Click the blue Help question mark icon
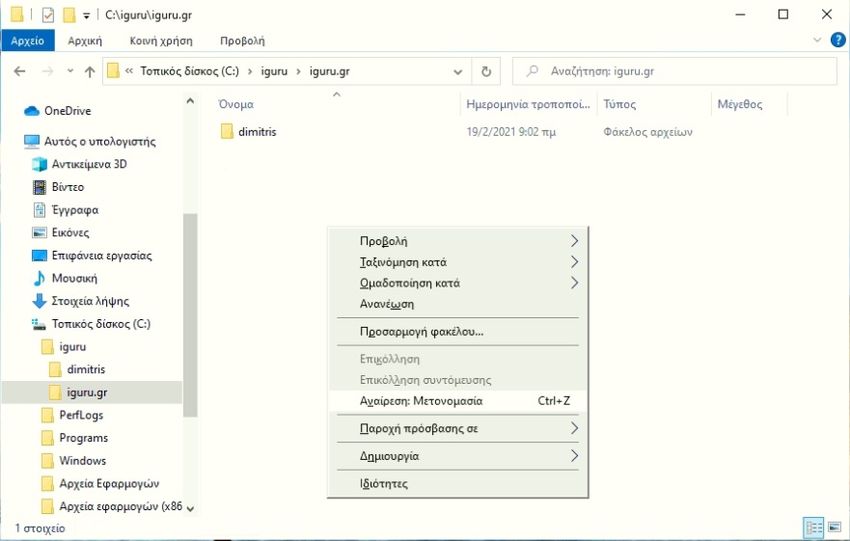The image size is (850, 541). (837, 40)
